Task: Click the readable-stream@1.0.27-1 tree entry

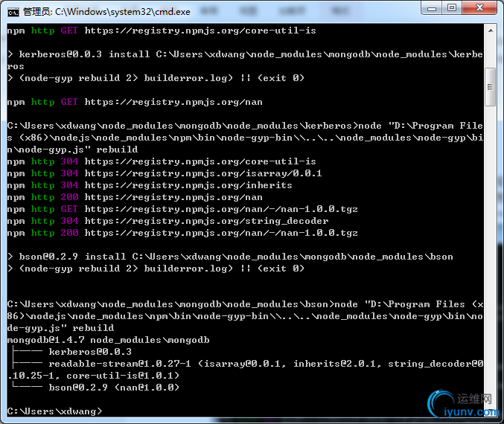Action: (120, 364)
